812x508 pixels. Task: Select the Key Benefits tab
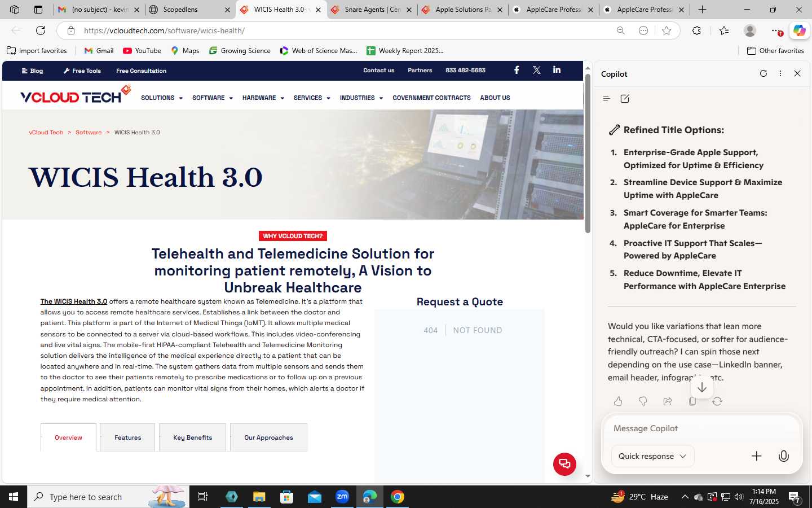tap(192, 437)
